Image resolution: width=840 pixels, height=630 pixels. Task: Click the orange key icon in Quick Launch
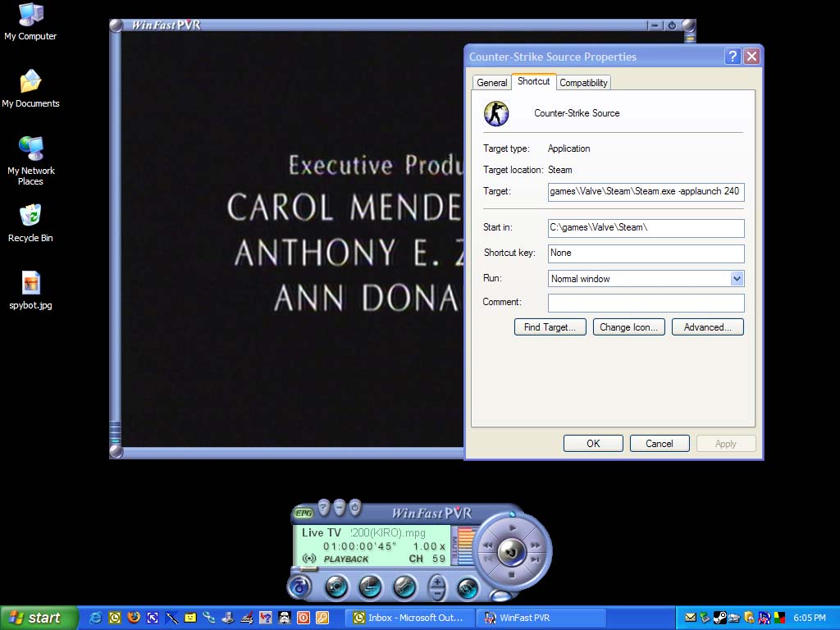click(322, 618)
